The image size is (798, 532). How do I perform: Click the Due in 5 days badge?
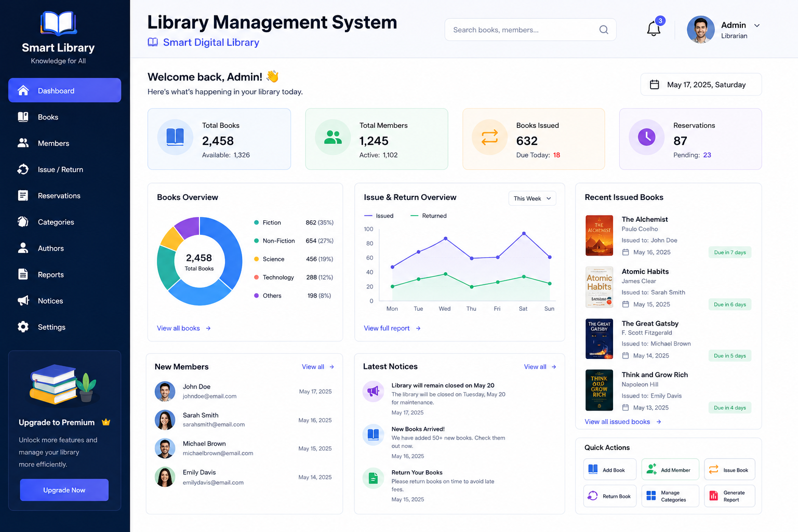[x=729, y=356]
